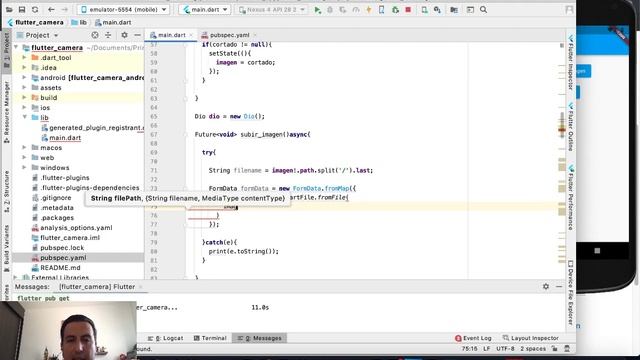Viewport: 640px width, 360px height.
Task: Open the Resource Manager side tab
Action: click(7, 111)
